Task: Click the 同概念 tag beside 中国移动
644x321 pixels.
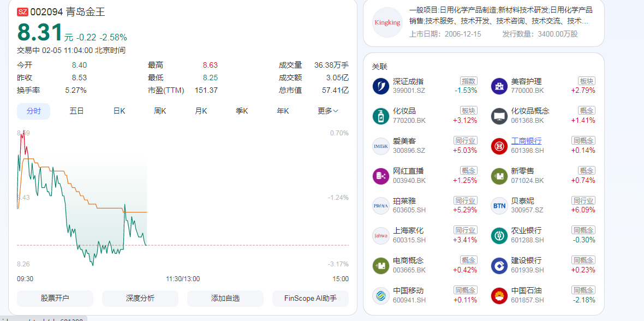Action: coord(466,290)
